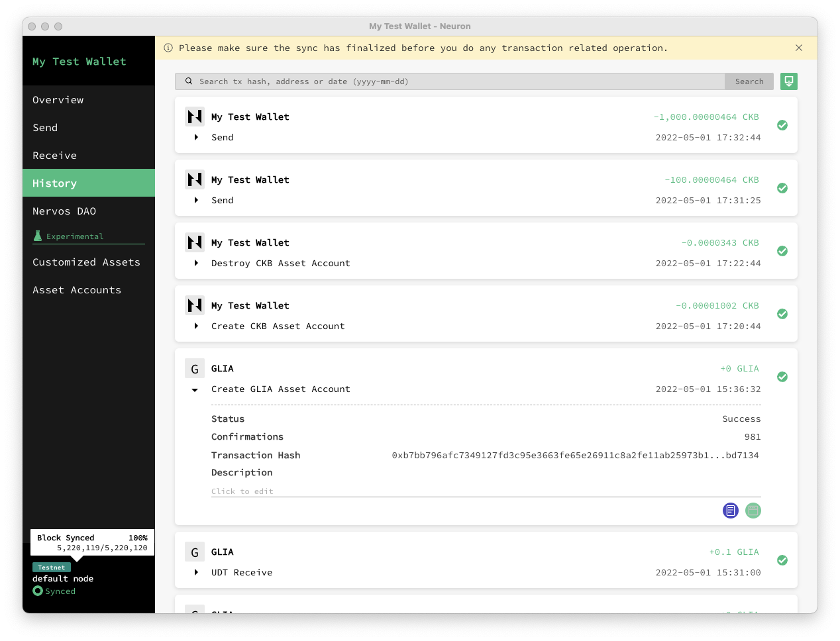Viewport: 840px width, 641px height.
Task: Dismiss the sync notice banner
Action: click(799, 48)
